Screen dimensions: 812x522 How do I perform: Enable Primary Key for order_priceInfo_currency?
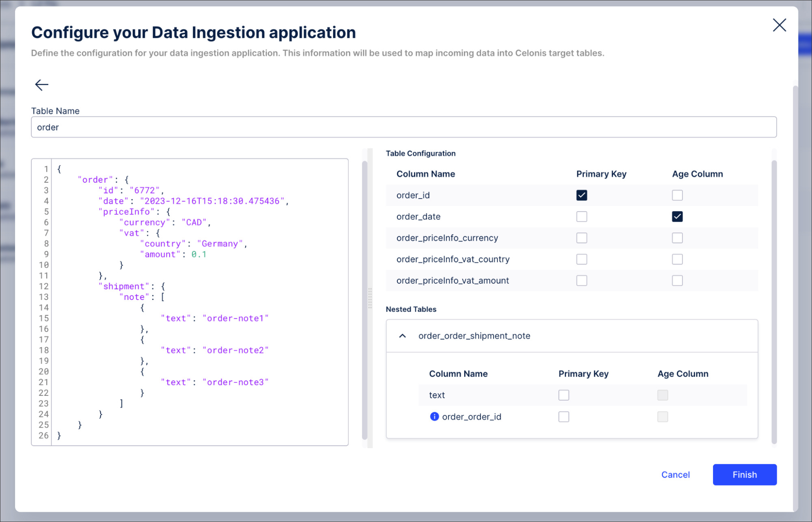582,238
